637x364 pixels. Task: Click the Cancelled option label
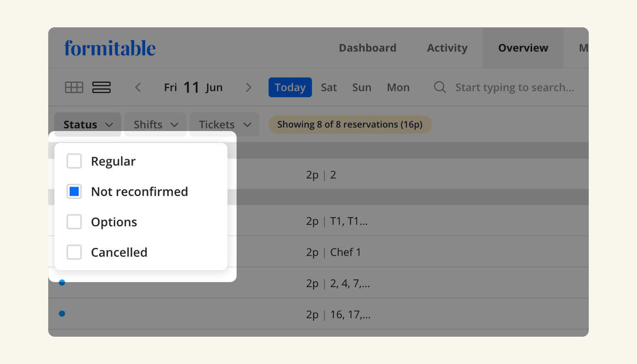(119, 253)
